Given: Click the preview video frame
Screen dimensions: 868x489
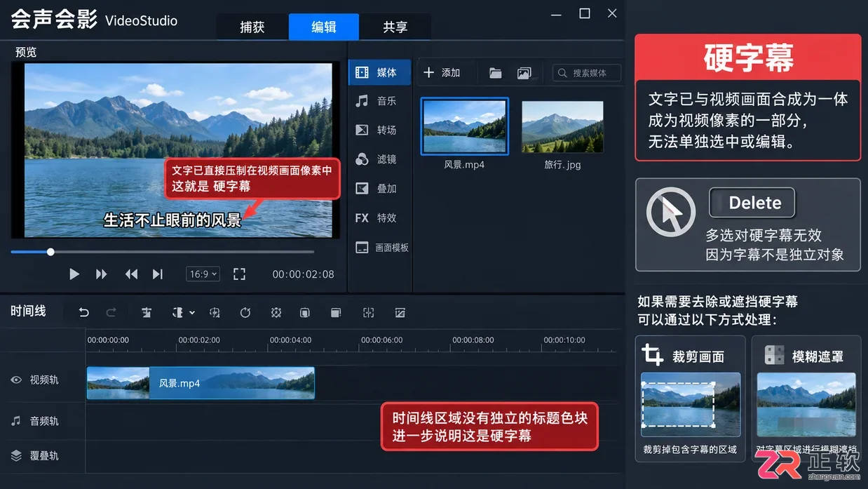Looking at the screenshot, I should (x=178, y=150).
